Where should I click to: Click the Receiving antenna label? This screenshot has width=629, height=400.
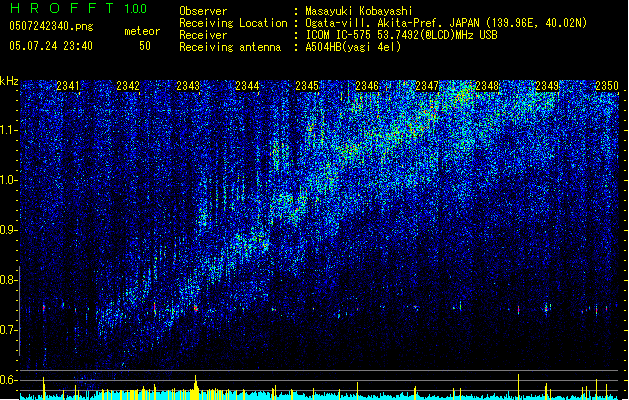coord(230,47)
